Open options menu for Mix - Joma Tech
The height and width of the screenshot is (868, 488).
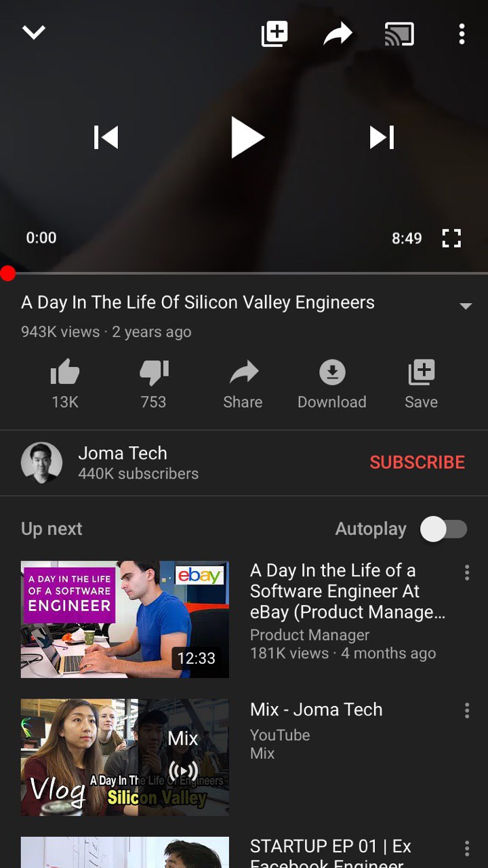(x=467, y=711)
